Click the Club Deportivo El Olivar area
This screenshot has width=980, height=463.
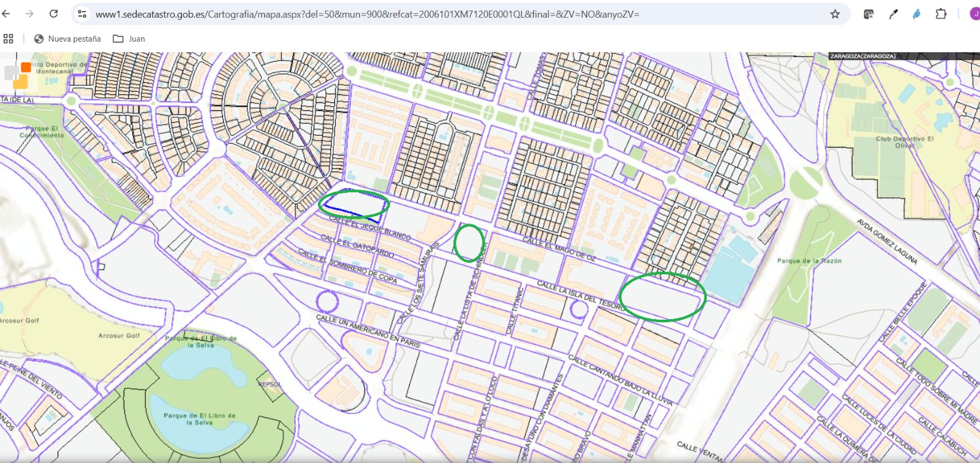904,142
